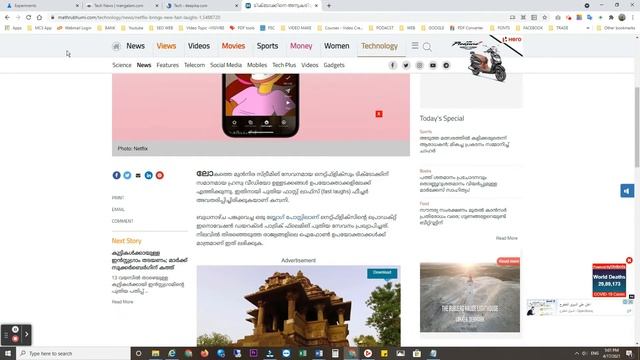Click Download button on the temple advertisement

point(382,273)
